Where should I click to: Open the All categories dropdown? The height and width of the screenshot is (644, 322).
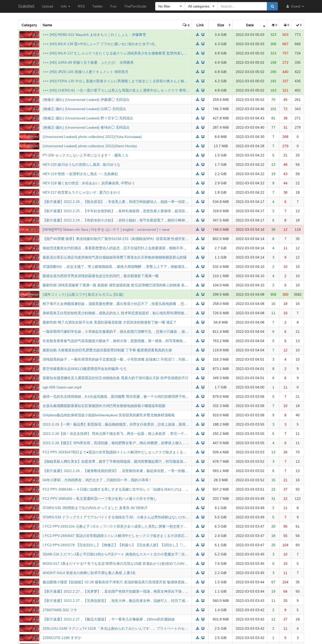pyautogui.click(x=201, y=6)
